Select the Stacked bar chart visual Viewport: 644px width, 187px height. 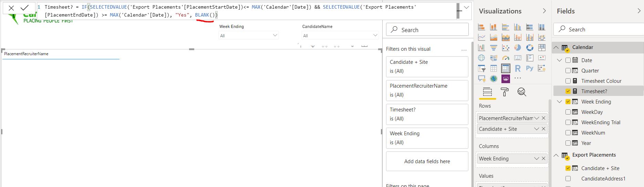click(481, 27)
